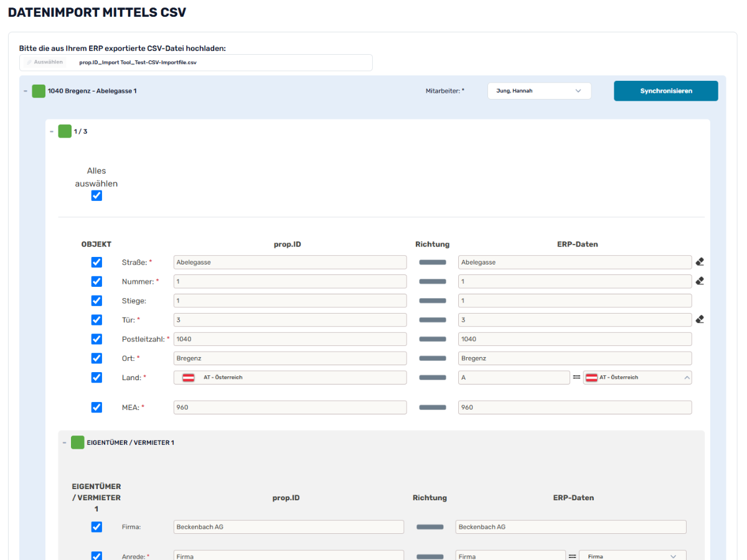Click the eraser icon beside Nummer ERP field
The width and height of the screenshot is (747, 560).
tap(700, 281)
